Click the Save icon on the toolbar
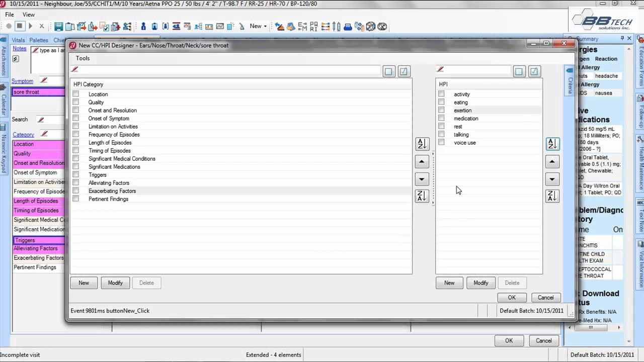This screenshot has height=362, width=644. 58,26
